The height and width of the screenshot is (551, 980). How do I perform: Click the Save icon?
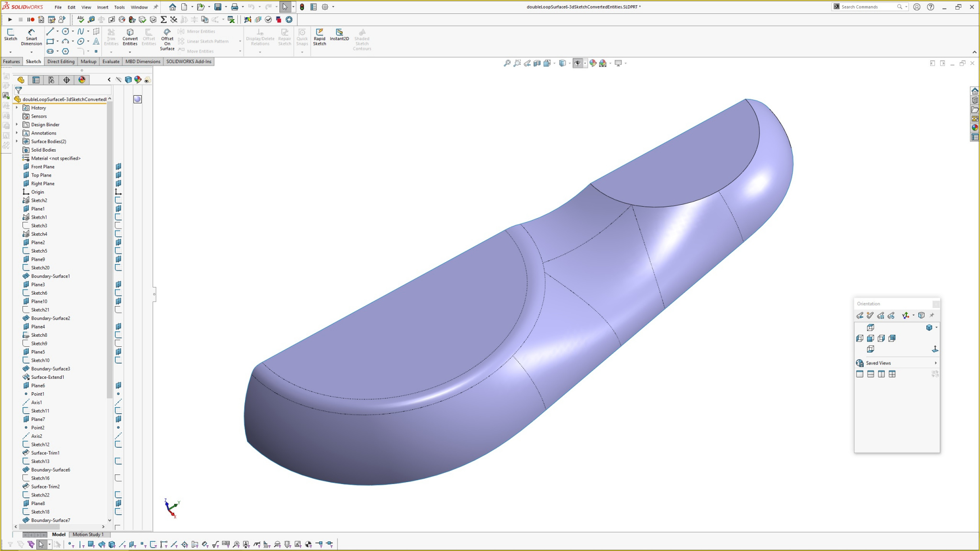pyautogui.click(x=218, y=7)
